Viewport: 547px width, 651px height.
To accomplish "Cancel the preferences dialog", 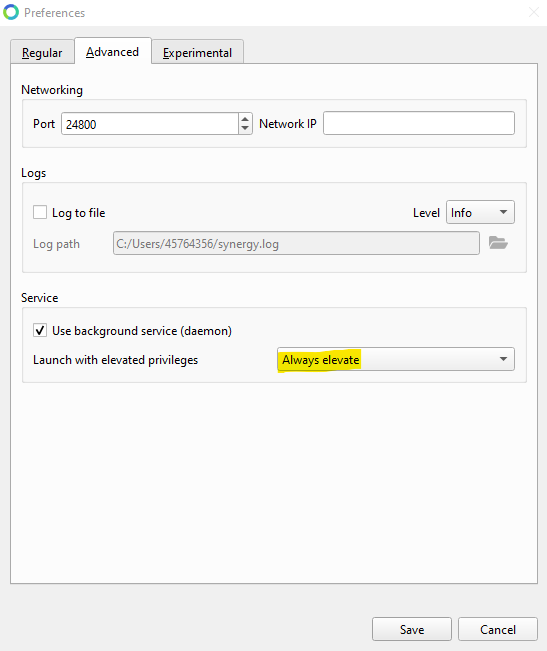I will [498, 629].
